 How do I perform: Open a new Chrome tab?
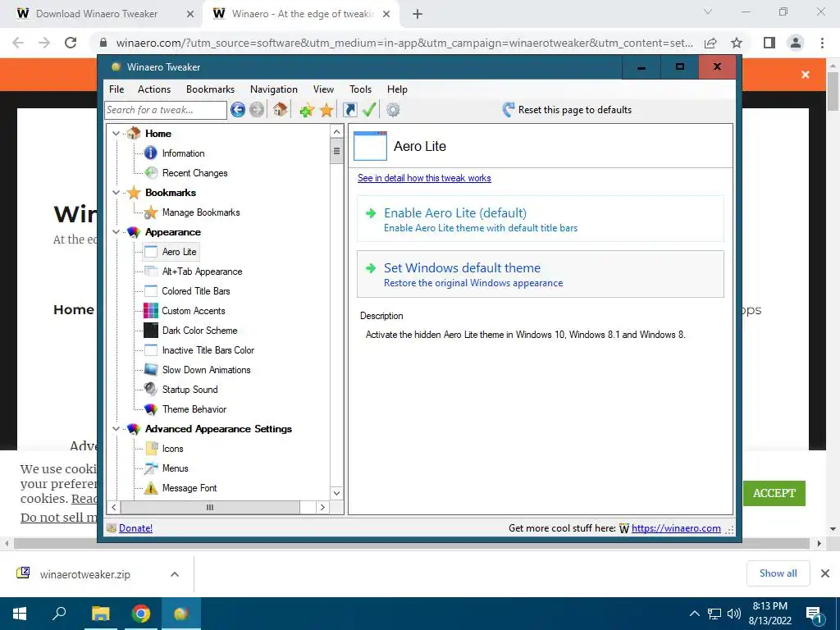point(418,14)
